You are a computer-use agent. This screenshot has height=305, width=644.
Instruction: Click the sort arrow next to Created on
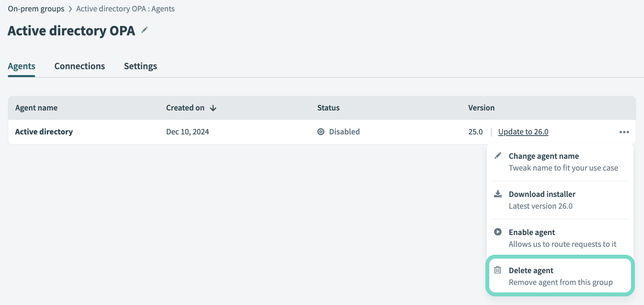(213, 108)
